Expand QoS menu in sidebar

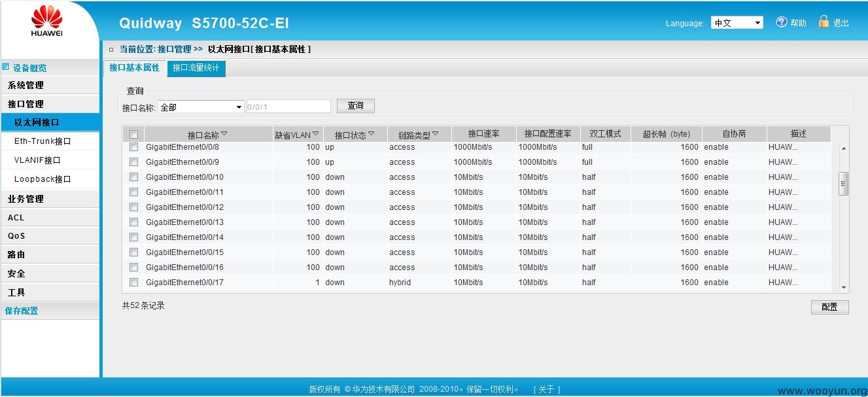click(x=50, y=235)
